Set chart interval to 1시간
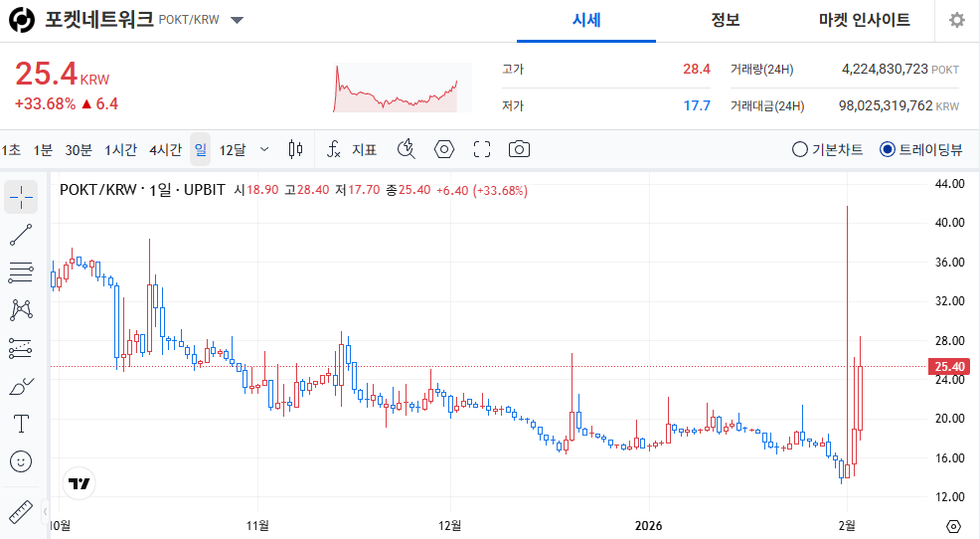 click(120, 149)
